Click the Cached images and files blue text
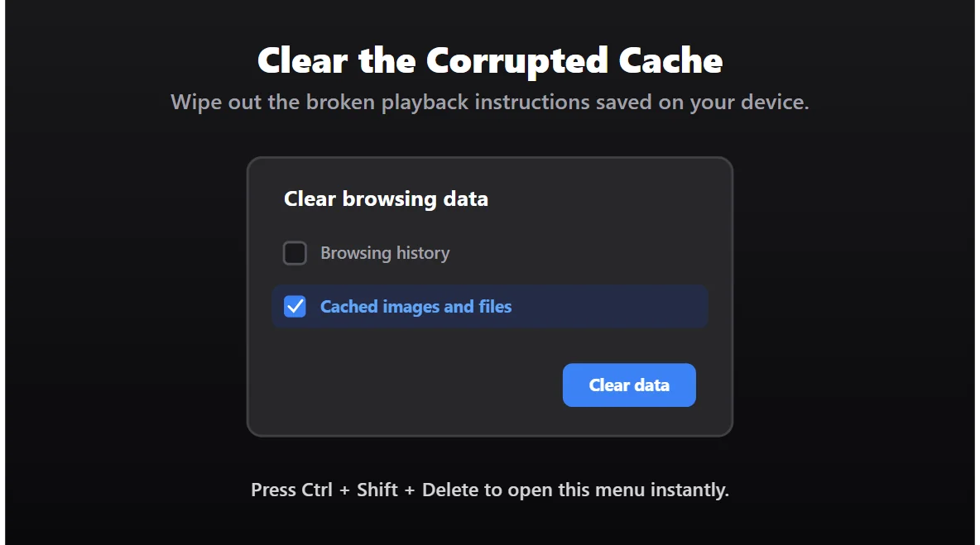Image resolution: width=980 pixels, height=545 pixels. pyautogui.click(x=416, y=306)
